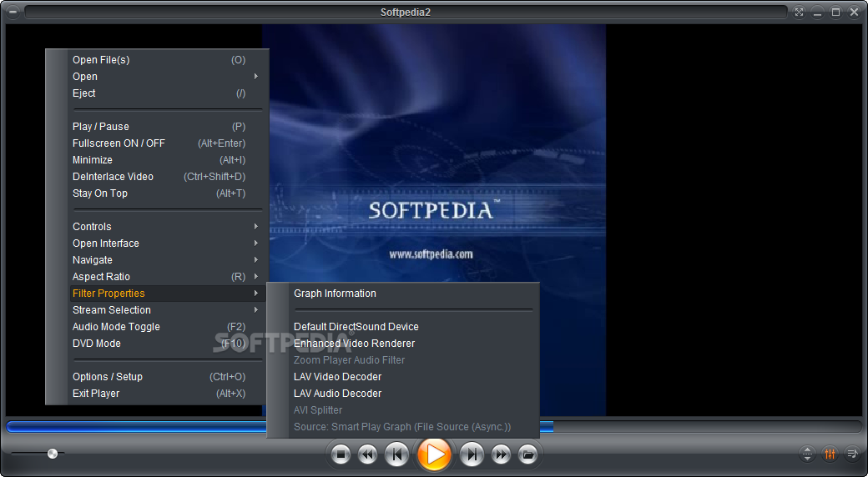Click the open file folder icon

(x=528, y=454)
